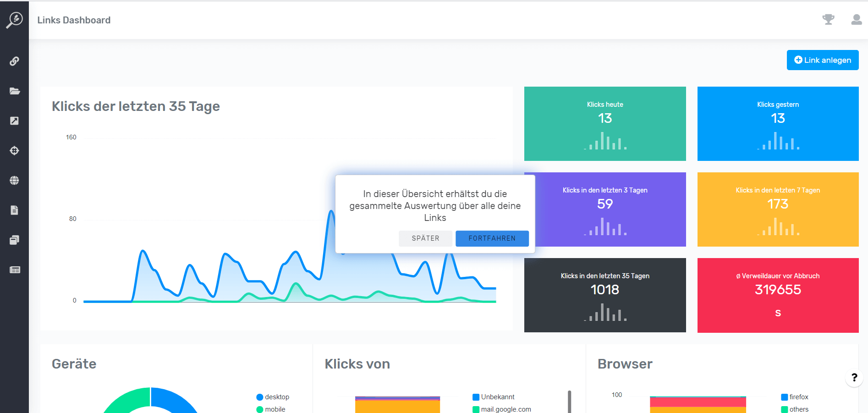The image size is (868, 413).
Task: Click the question mark help button
Action: (854, 378)
